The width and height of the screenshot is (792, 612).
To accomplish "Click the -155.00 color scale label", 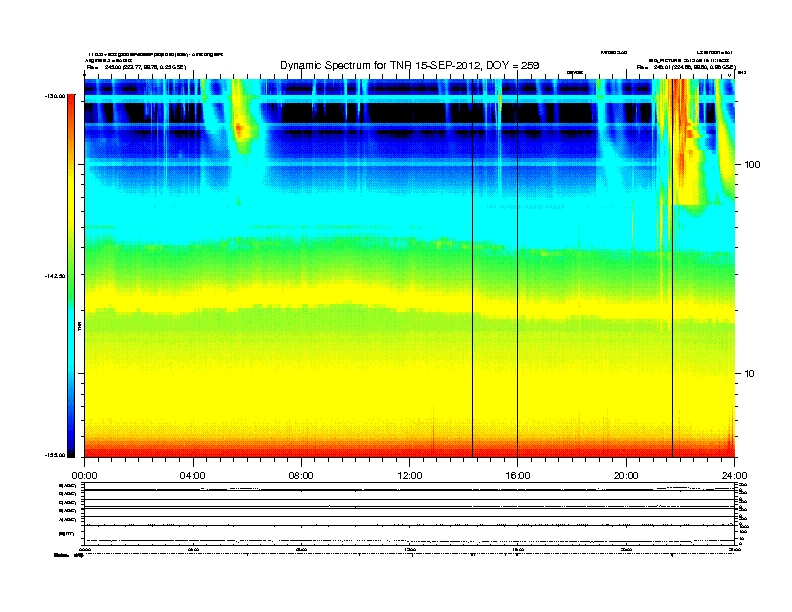I will (x=55, y=455).
